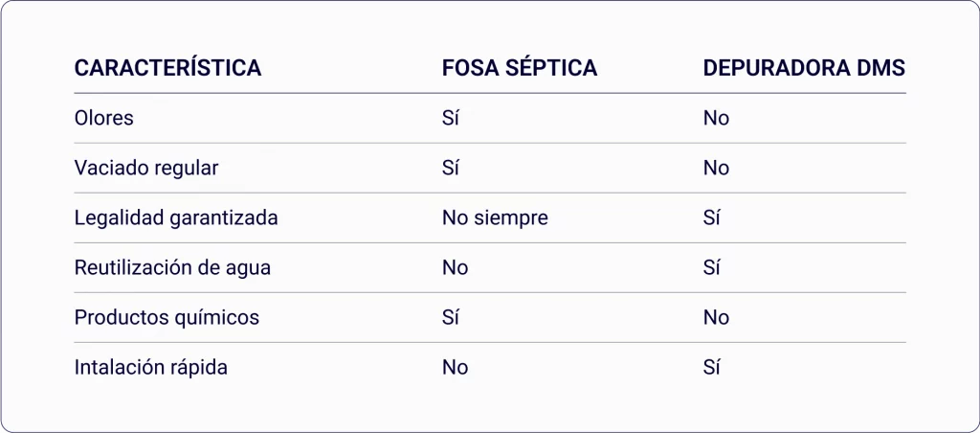Select the Intalación rápida row label
This screenshot has width=980, height=433.
click(151, 368)
